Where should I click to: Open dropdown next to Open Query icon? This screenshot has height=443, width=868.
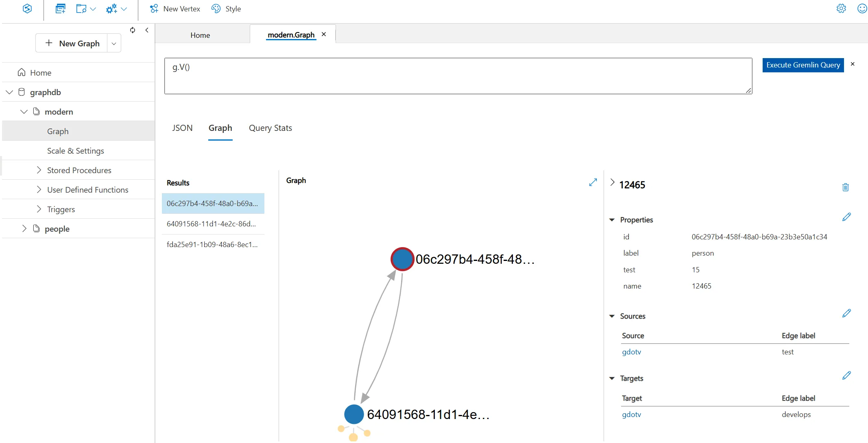[x=93, y=9]
